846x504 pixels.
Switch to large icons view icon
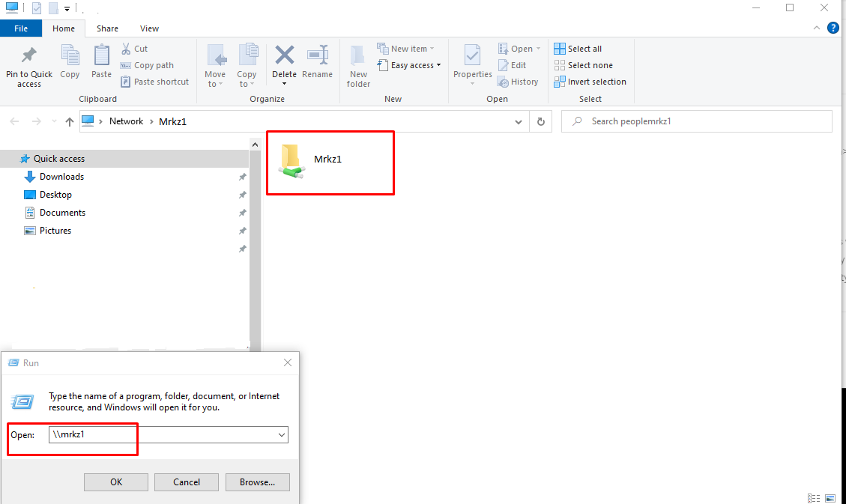(x=830, y=498)
